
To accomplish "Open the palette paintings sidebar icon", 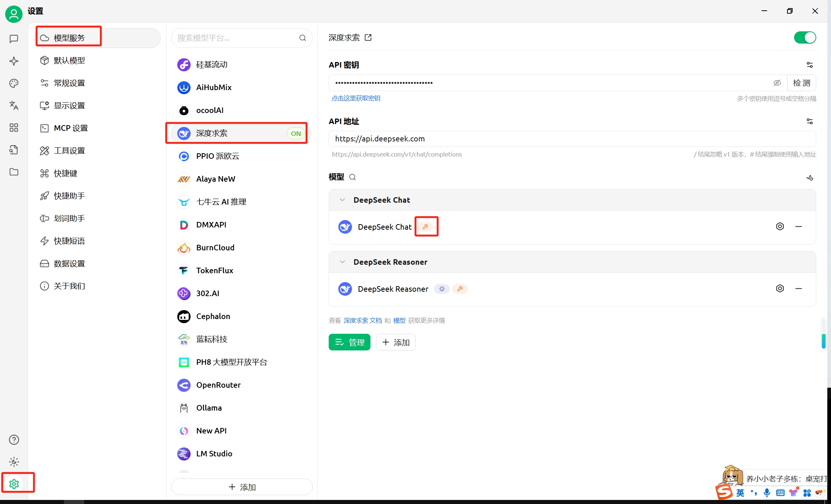I will pyautogui.click(x=14, y=83).
